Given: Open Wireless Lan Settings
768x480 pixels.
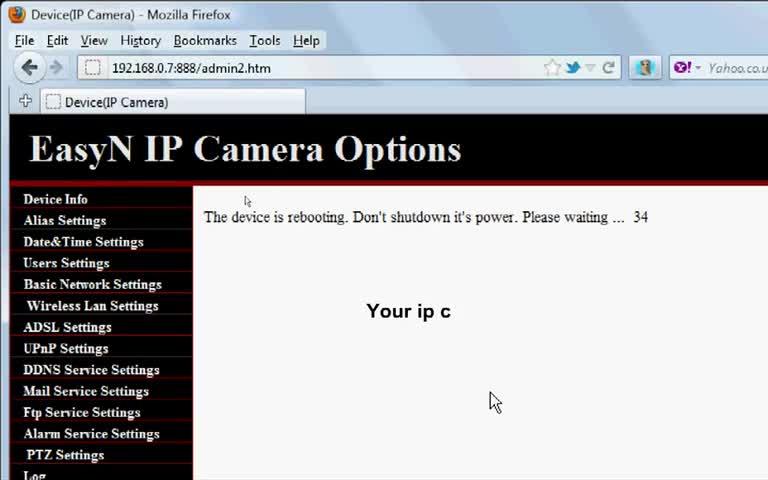Looking at the screenshot, I should pyautogui.click(x=93, y=306).
